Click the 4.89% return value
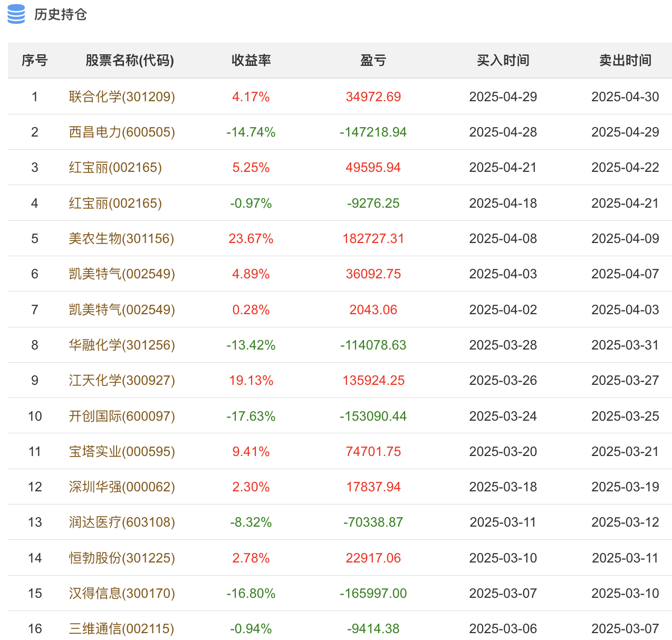 click(x=251, y=274)
